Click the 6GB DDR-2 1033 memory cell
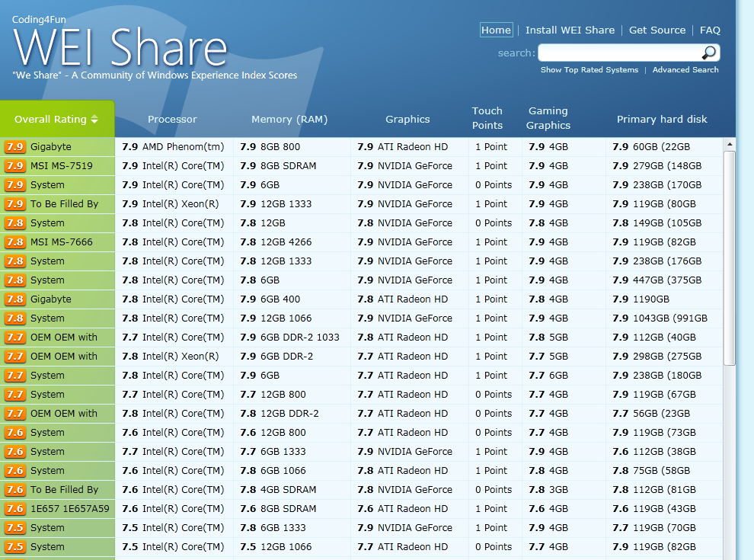This screenshot has height=560, width=754. (292, 338)
